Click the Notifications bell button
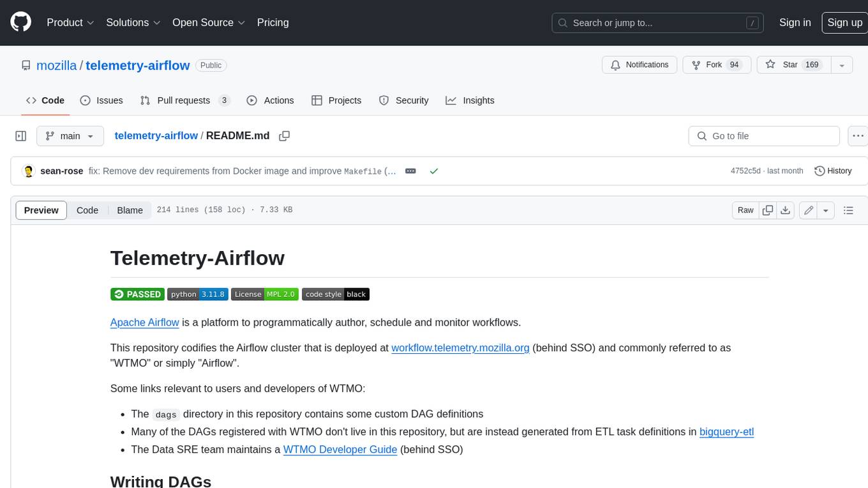Viewport: 868px width, 488px height. (x=640, y=65)
